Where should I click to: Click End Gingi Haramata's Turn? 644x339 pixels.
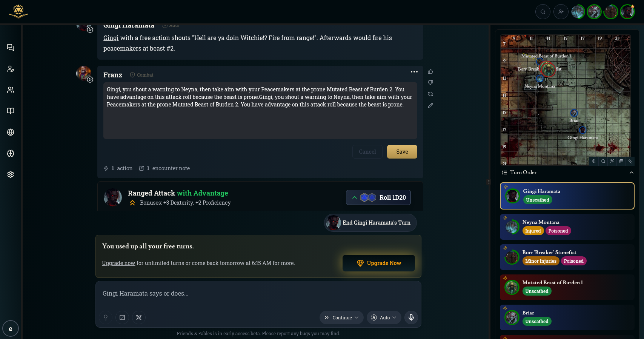coord(370,223)
